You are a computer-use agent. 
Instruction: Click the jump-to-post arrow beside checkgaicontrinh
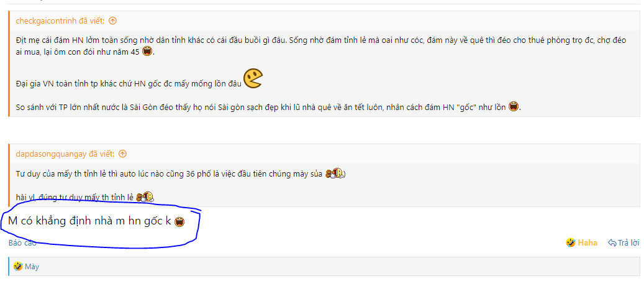click(x=112, y=21)
